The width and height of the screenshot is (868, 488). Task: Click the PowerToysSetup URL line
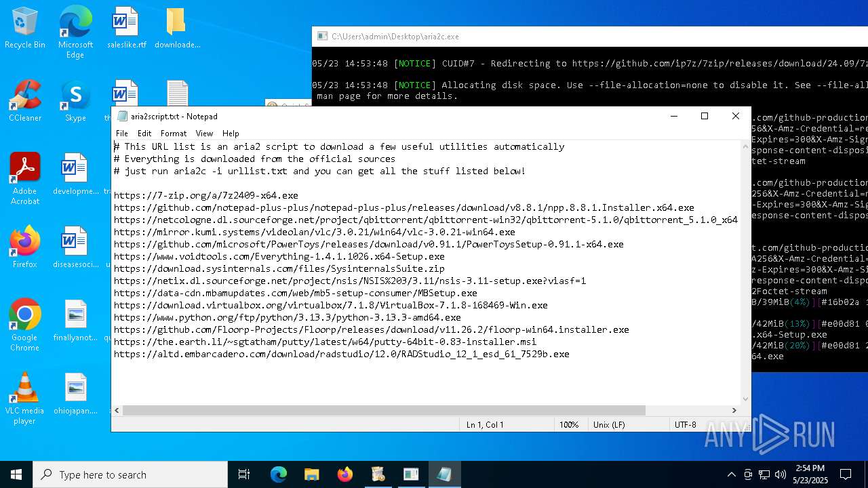pos(369,244)
